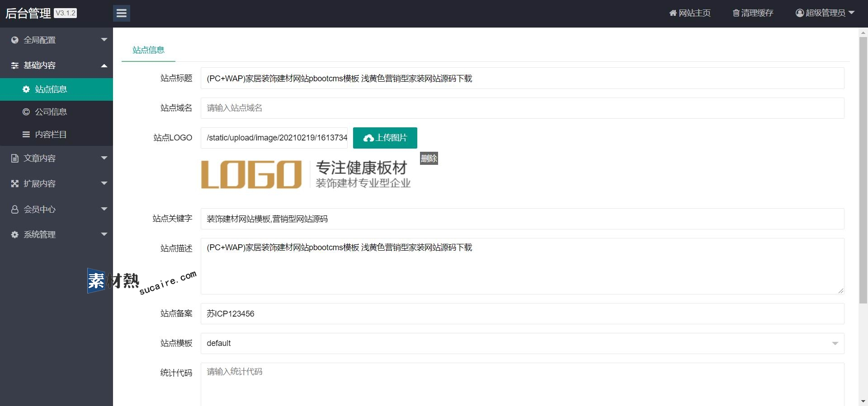Click the 站点备案 field label
This screenshot has width=868, height=406.
[176, 313]
